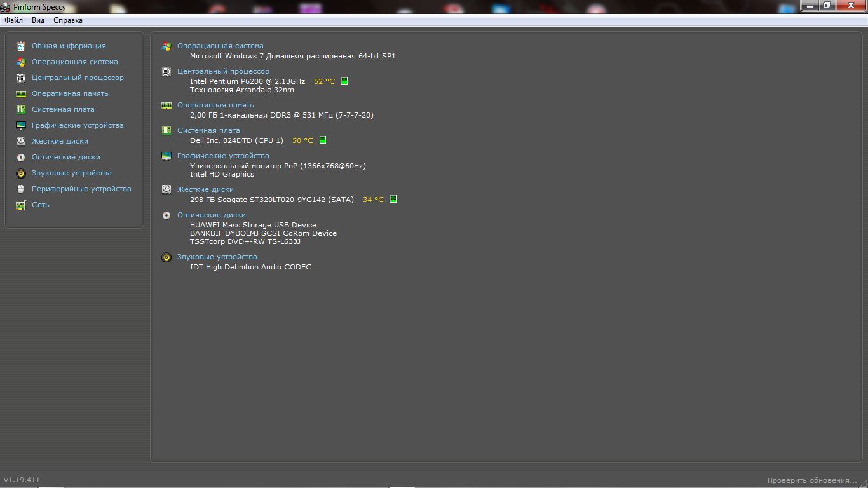Click the CPU chip icon in summary panel
The height and width of the screenshot is (488, 868).
166,72
